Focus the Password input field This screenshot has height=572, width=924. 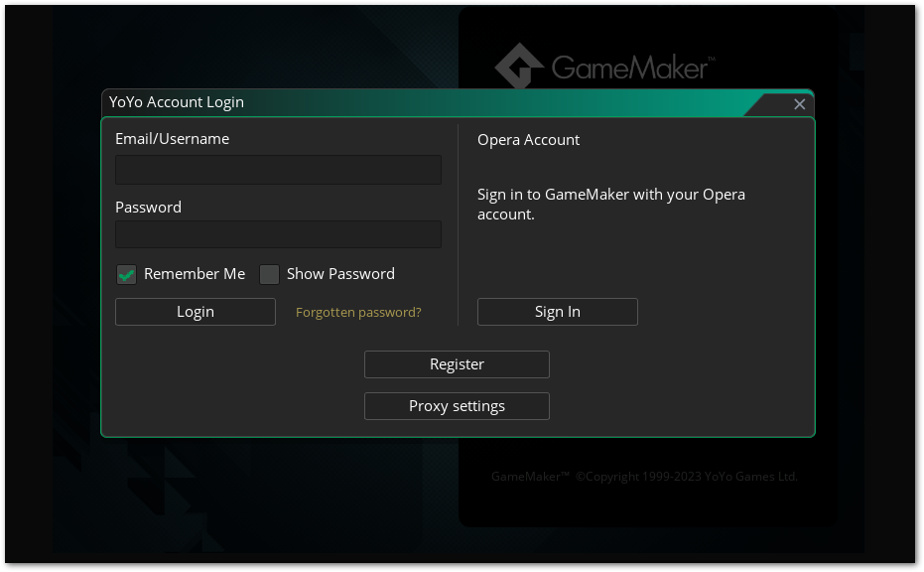[278, 234]
